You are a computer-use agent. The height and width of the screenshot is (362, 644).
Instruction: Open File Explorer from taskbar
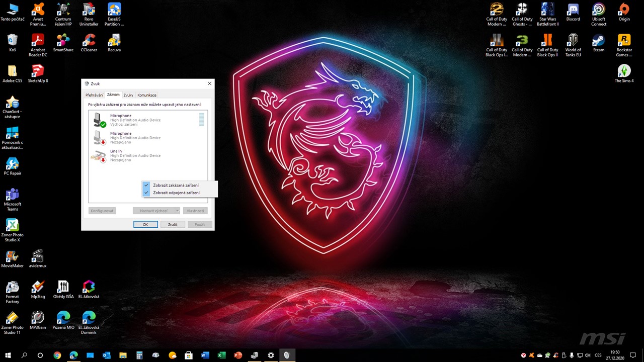coord(123,355)
